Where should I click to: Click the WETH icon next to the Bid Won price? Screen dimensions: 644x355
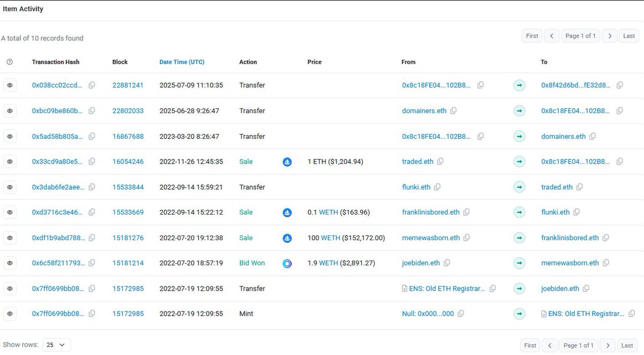pyautogui.click(x=287, y=263)
